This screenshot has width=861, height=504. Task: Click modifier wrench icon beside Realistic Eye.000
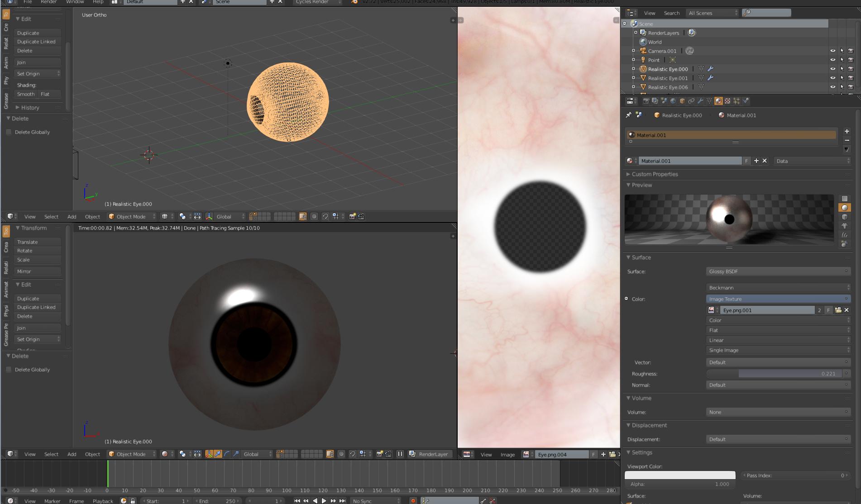click(710, 69)
